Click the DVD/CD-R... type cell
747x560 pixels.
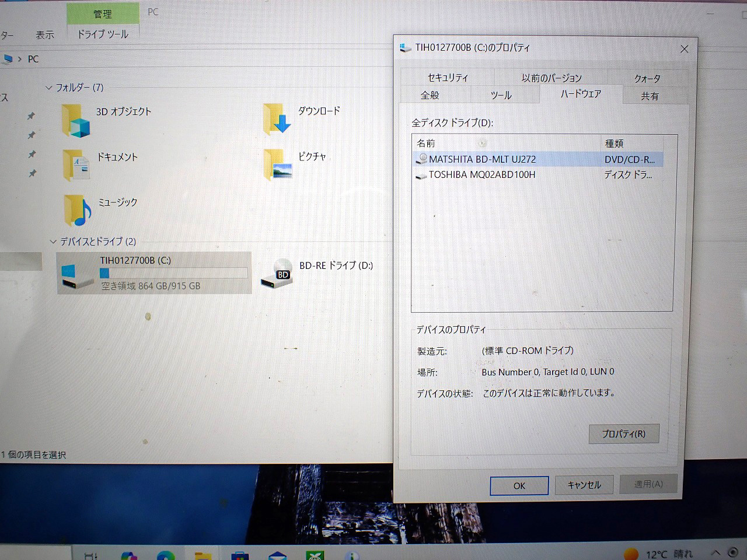(x=629, y=159)
